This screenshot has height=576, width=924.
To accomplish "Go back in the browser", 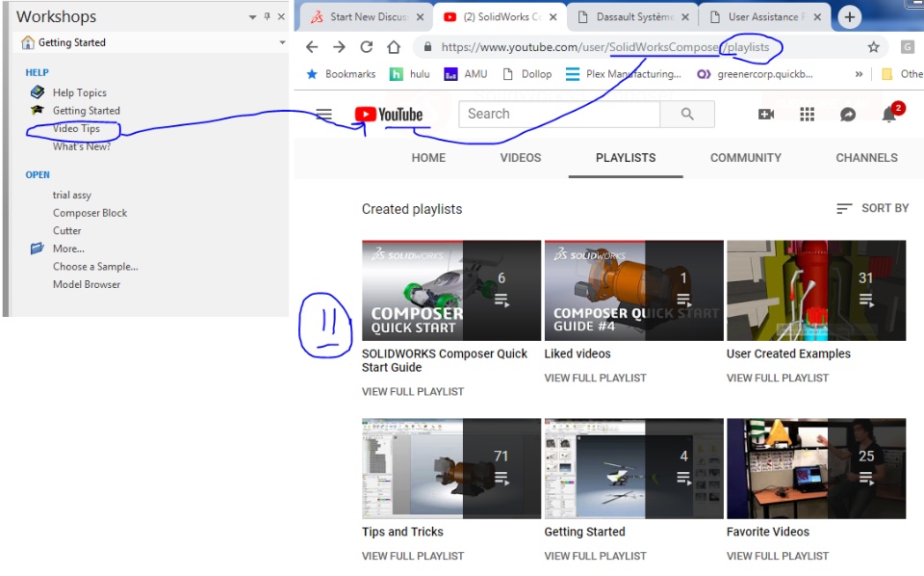I will tap(312, 46).
